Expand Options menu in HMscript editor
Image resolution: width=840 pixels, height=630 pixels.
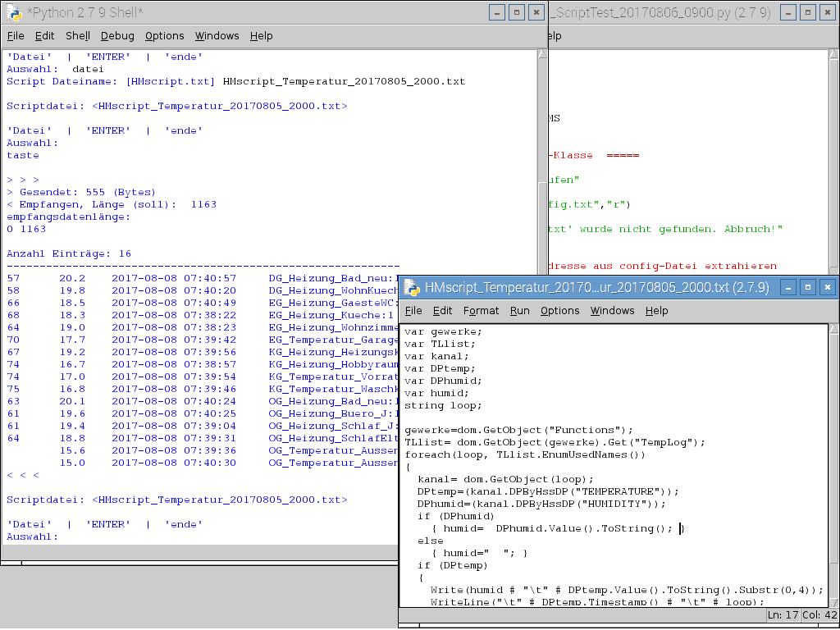tap(560, 311)
